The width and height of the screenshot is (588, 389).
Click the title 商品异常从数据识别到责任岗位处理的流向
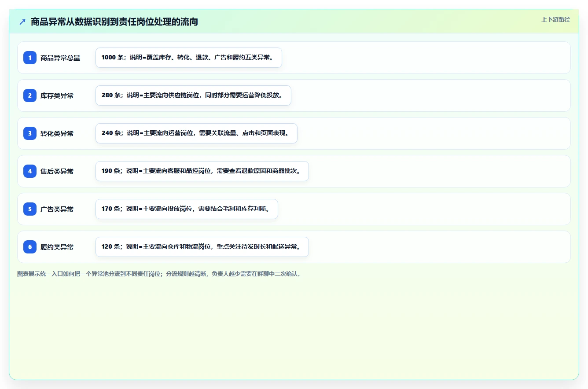tap(114, 22)
